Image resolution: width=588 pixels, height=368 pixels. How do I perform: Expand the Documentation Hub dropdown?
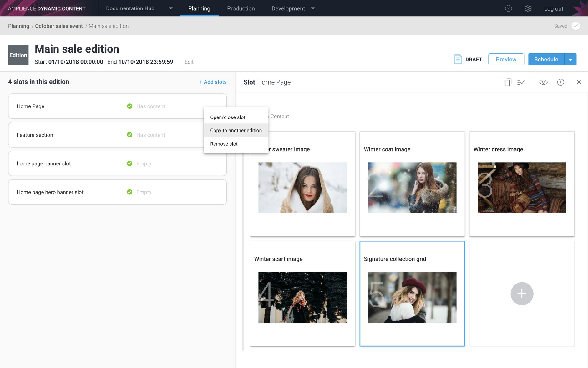(170, 8)
